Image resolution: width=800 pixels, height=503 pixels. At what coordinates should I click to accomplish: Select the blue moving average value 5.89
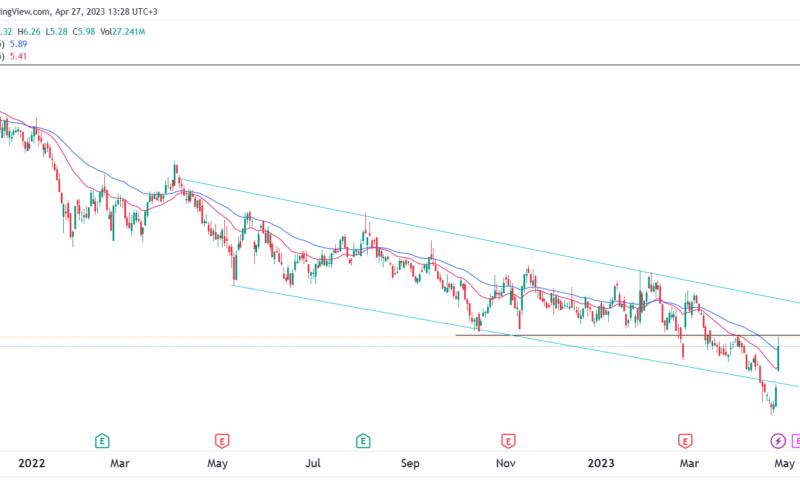click(x=18, y=44)
